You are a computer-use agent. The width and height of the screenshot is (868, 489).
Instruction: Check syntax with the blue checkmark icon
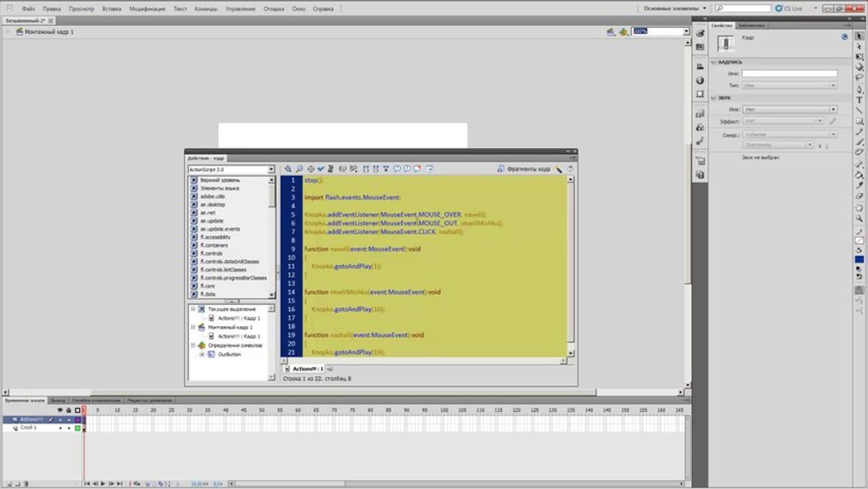click(320, 168)
